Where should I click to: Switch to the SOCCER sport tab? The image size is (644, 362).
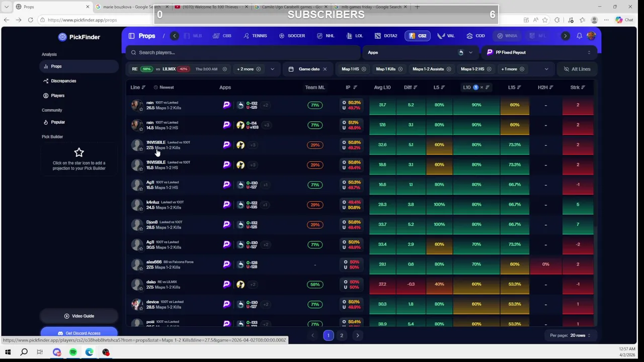point(292,36)
